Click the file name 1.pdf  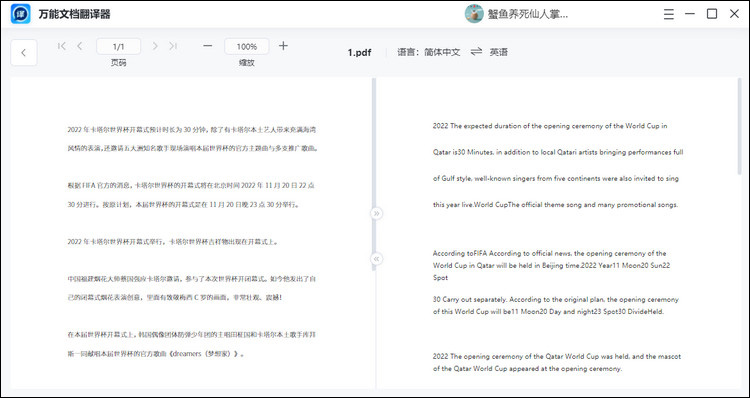(x=359, y=53)
